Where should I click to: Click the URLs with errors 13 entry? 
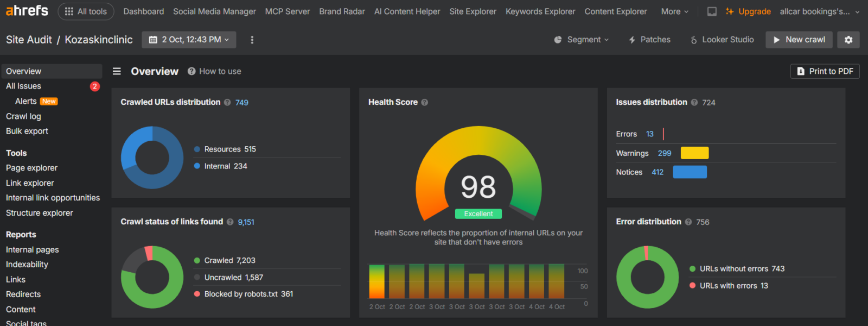(729, 286)
